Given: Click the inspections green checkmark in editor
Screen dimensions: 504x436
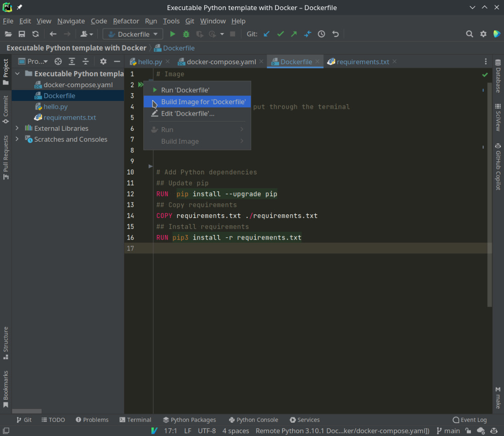Looking at the screenshot, I should click(x=485, y=75).
